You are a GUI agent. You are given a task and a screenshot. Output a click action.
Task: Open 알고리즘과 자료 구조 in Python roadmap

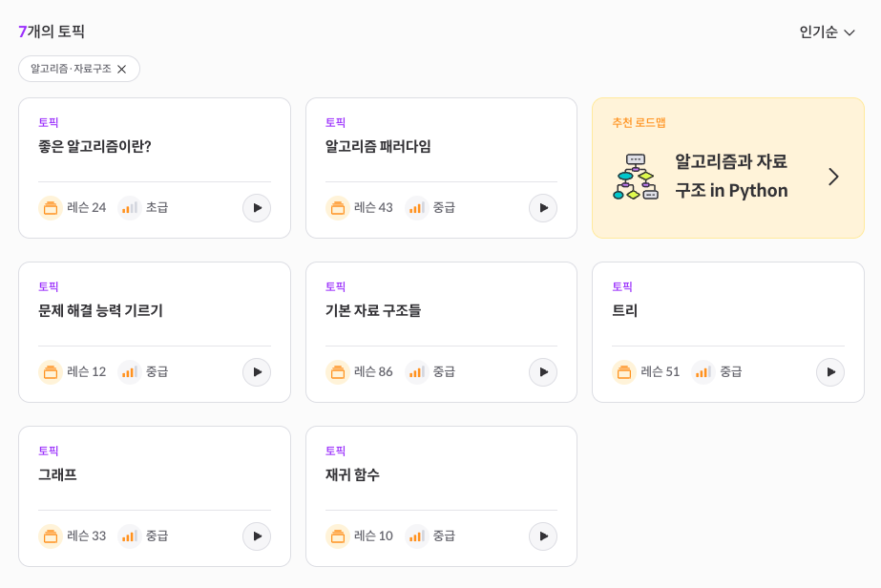coord(731,176)
